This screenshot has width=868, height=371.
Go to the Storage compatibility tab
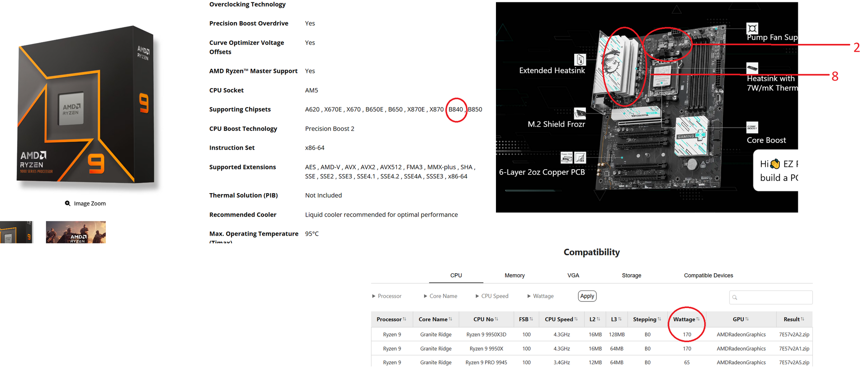click(x=632, y=276)
